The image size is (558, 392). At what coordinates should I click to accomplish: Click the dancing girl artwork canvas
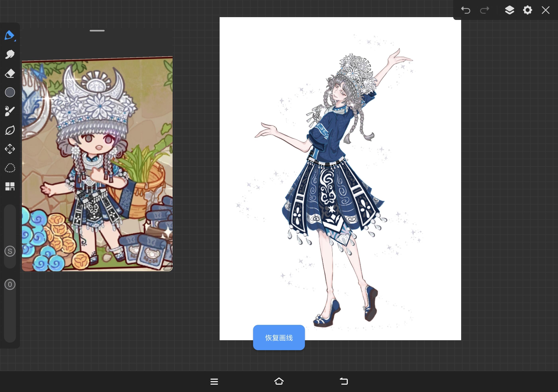(340, 178)
